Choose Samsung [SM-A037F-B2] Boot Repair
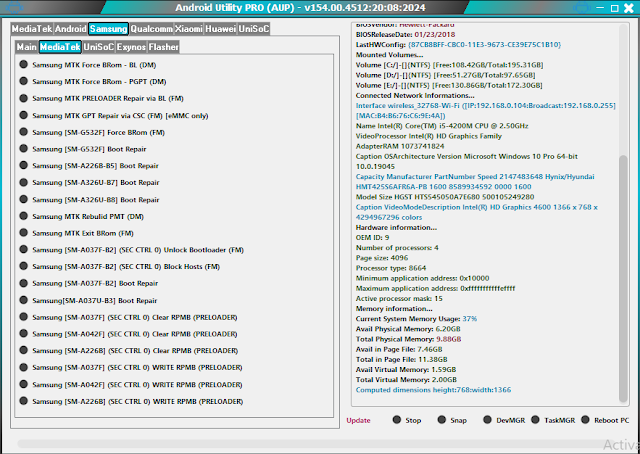Screen dimensions: 640x454 pos(89,283)
